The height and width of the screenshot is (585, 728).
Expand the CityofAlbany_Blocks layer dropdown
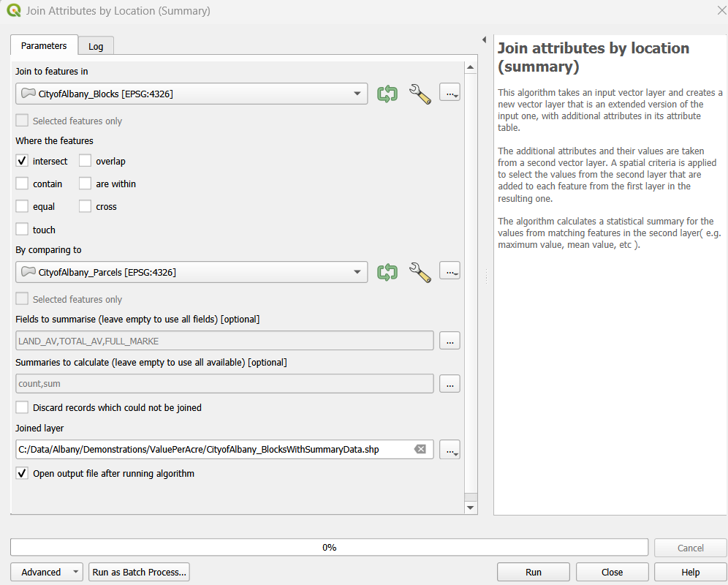pos(357,94)
